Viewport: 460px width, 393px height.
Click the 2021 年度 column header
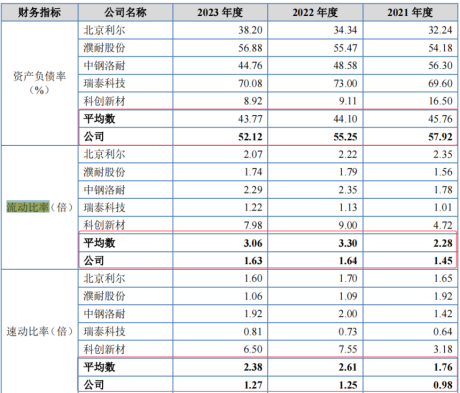(x=410, y=13)
